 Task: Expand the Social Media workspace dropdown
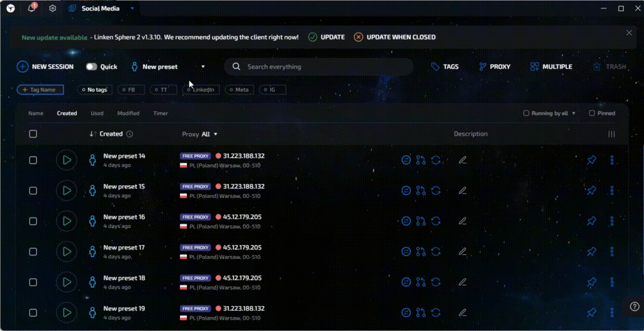[x=132, y=9]
